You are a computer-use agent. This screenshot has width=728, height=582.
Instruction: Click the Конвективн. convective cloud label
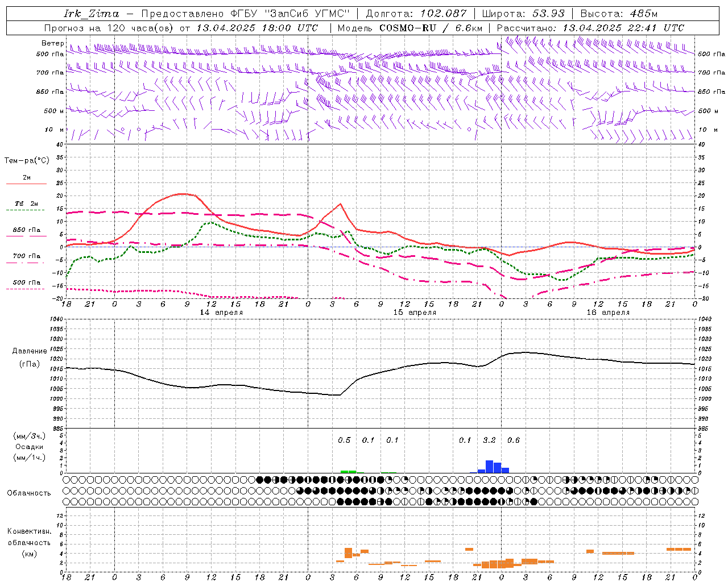click(x=29, y=531)
